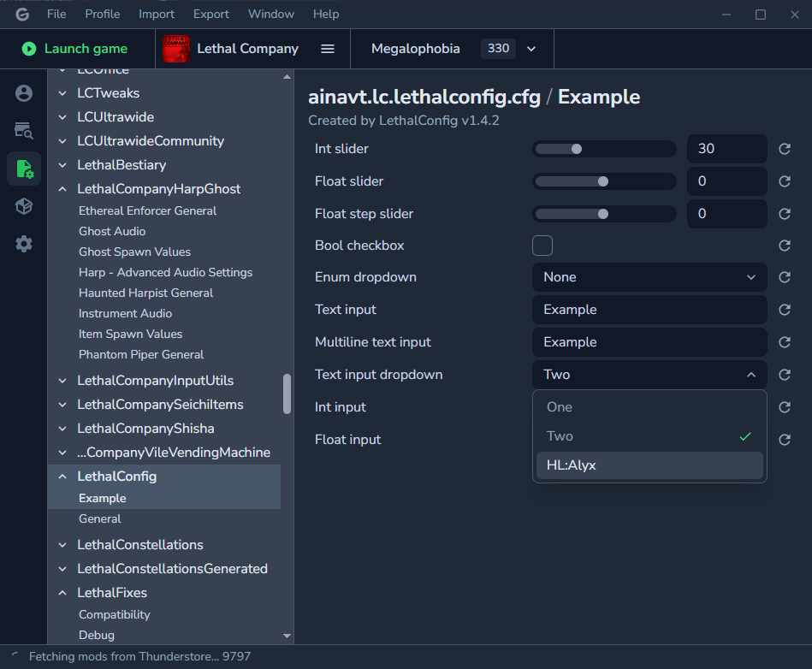
Task: Open the General section under LethalConfig
Action: [x=100, y=518]
